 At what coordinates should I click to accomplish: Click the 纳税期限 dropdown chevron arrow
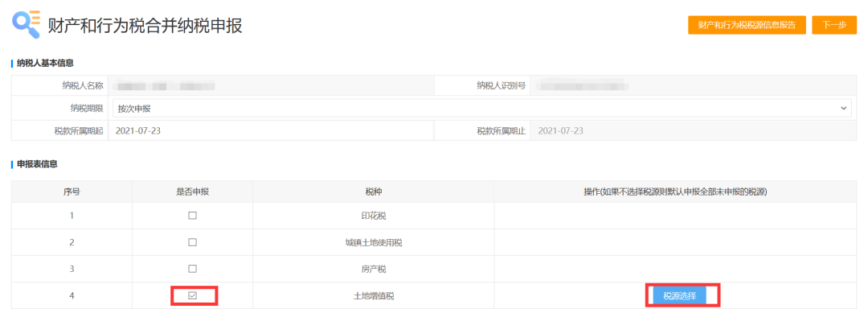pyautogui.click(x=843, y=108)
